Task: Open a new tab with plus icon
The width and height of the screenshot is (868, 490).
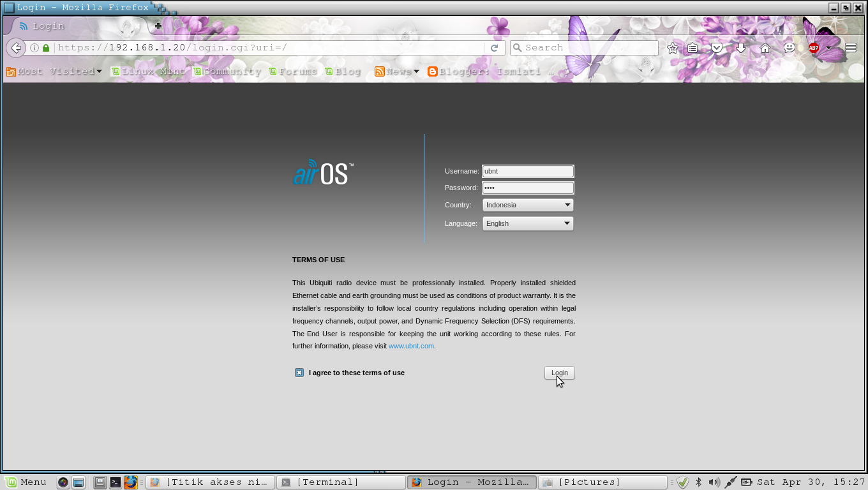Action: pyautogui.click(x=158, y=26)
